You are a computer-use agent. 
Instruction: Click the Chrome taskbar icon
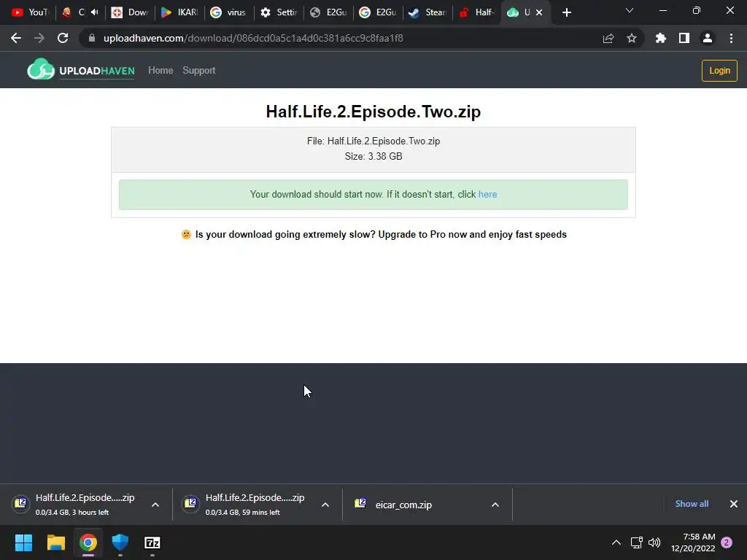[88, 542]
